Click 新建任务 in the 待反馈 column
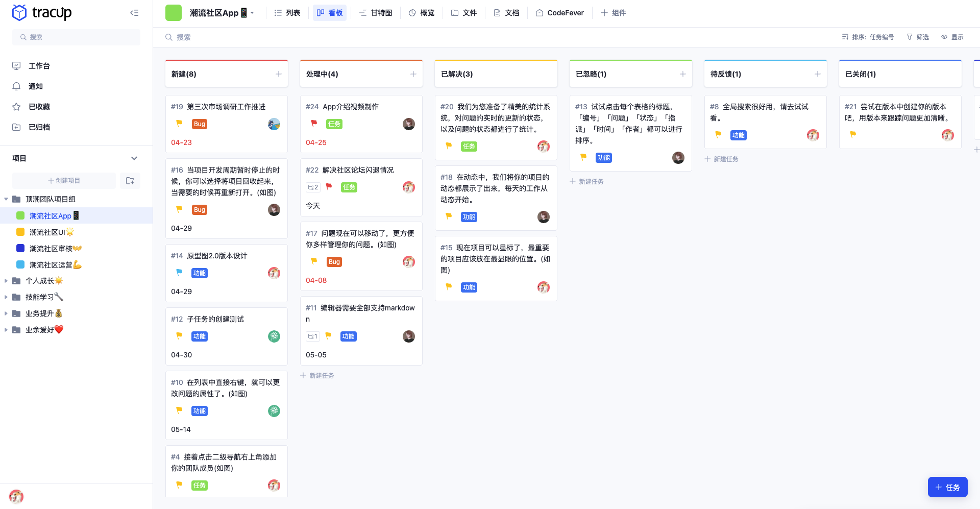This screenshot has width=980, height=509. pos(721,159)
